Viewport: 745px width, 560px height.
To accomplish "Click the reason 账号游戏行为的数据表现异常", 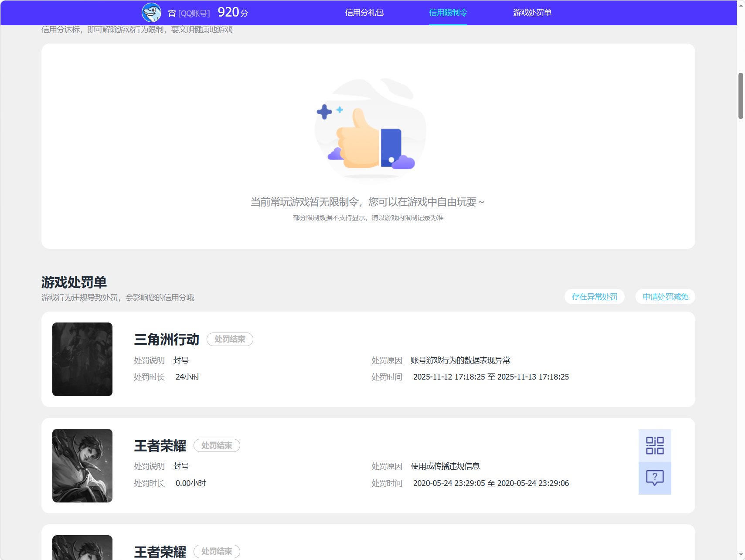I will click(460, 360).
